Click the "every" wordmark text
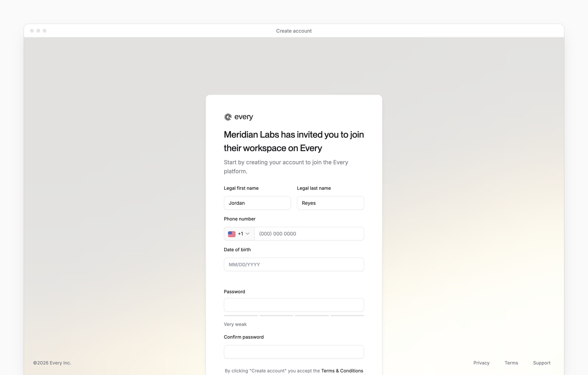The width and height of the screenshot is (588, 375). [x=243, y=117]
